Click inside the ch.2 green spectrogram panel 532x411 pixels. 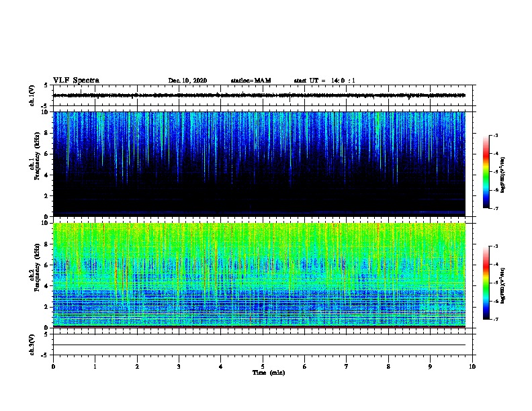coord(259,275)
